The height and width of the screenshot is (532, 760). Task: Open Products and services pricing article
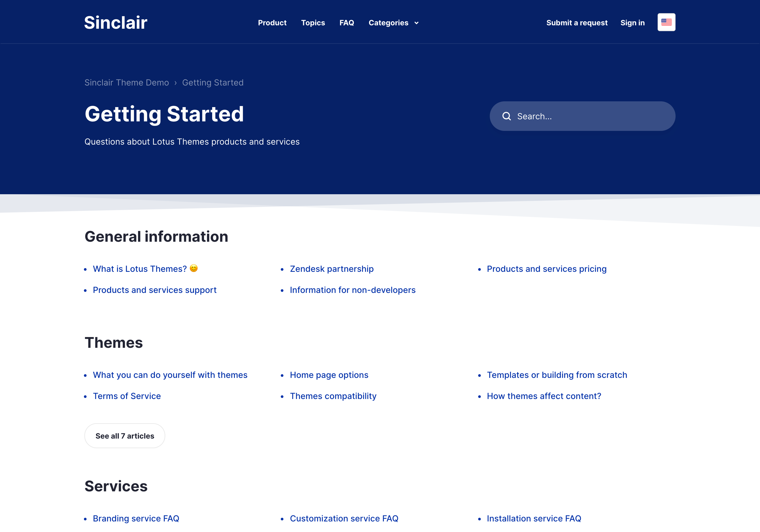pyautogui.click(x=547, y=269)
